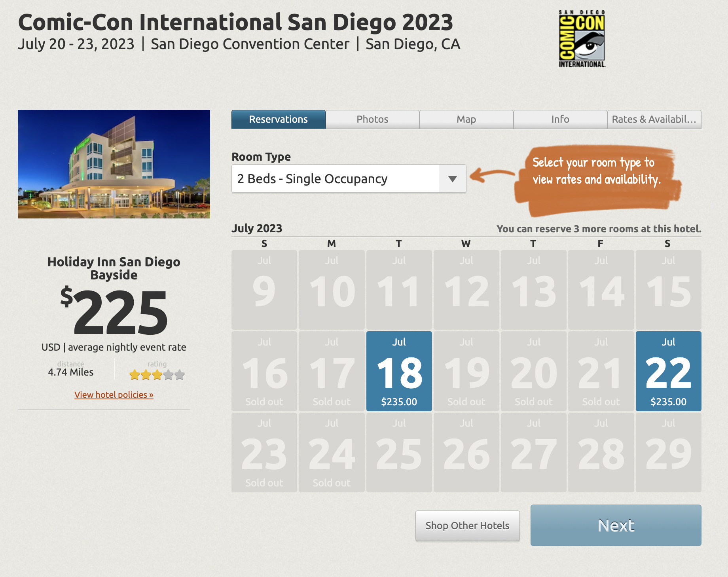Viewport: 728px width, 577px height.
Task: Click the July 12 calendar cell
Action: pyautogui.click(x=466, y=290)
